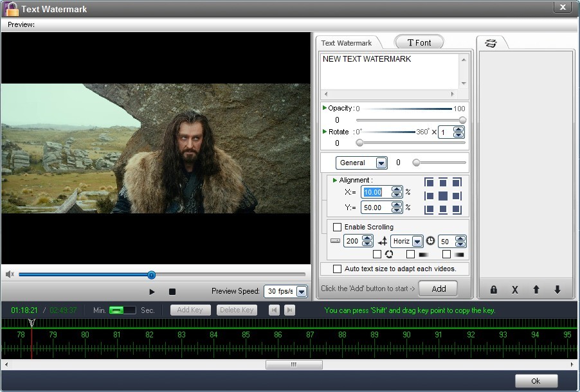Open the General effect dropdown
Screen dimensions: 580x392
[x=381, y=163]
